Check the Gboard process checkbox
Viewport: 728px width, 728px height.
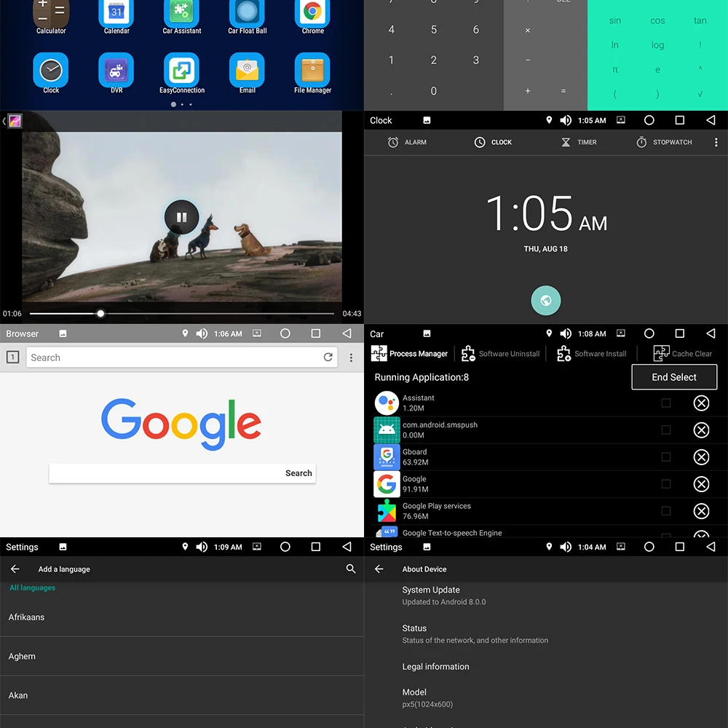(x=666, y=457)
